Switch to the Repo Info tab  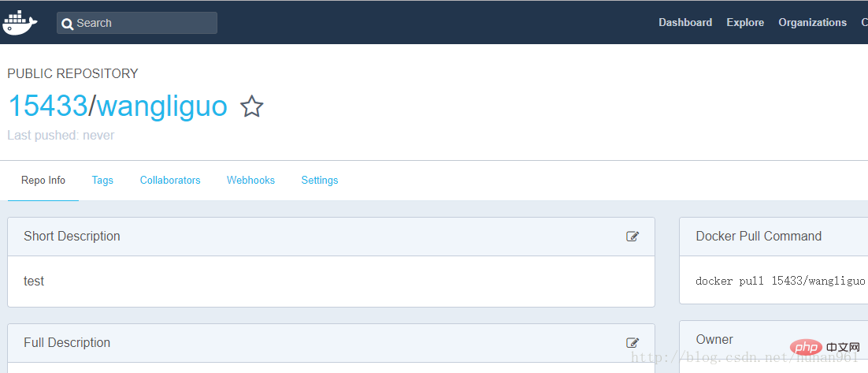[43, 181]
